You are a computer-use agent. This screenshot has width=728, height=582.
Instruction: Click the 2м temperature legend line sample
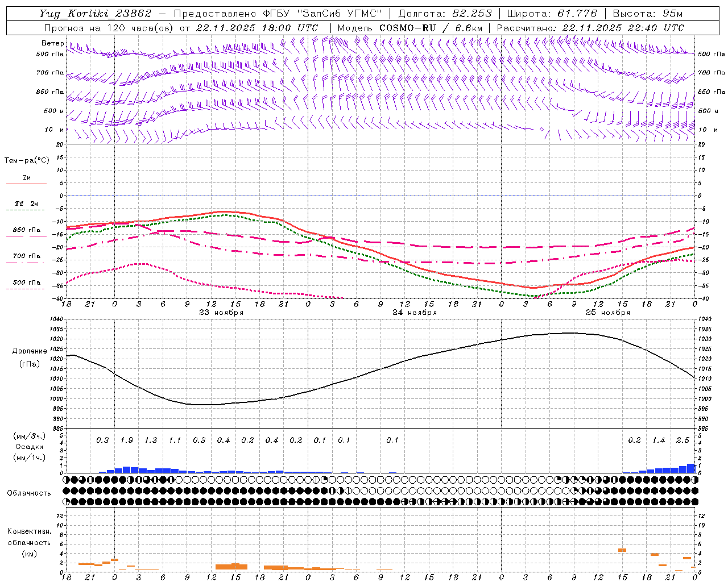point(26,184)
